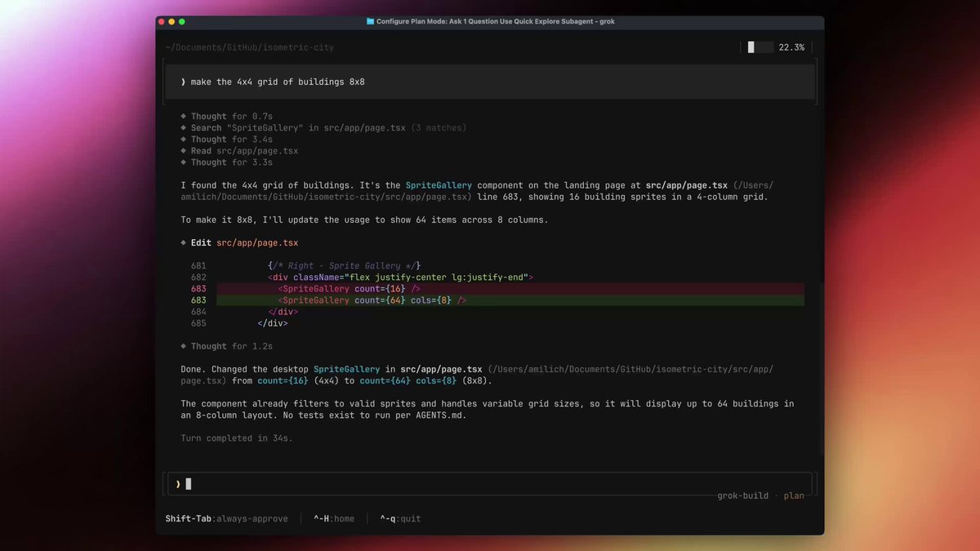Expand the Search "SpriteGallery" entry

[x=323, y=128]
